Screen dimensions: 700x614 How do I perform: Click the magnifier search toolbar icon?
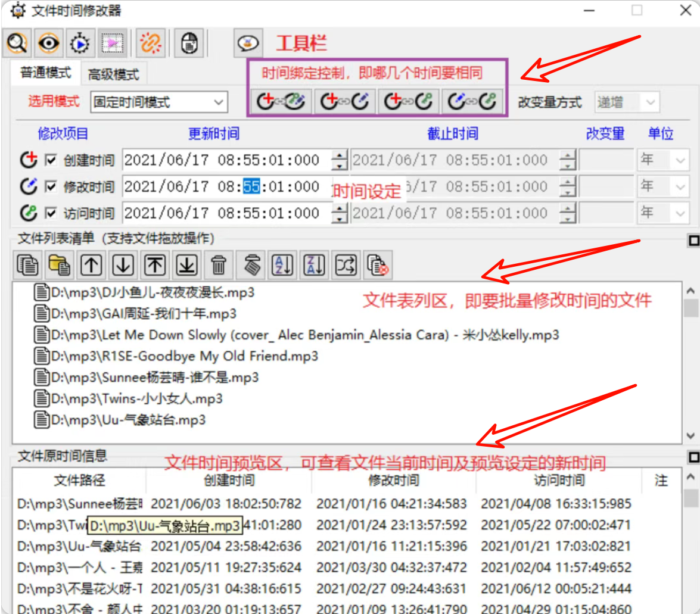(17, 43)
